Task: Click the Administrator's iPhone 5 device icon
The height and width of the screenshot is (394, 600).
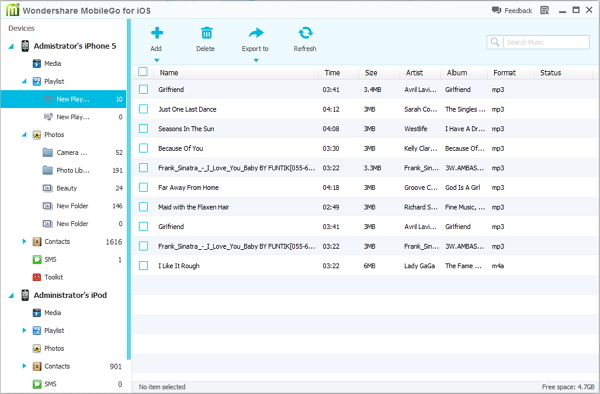Action: point(25,46)
